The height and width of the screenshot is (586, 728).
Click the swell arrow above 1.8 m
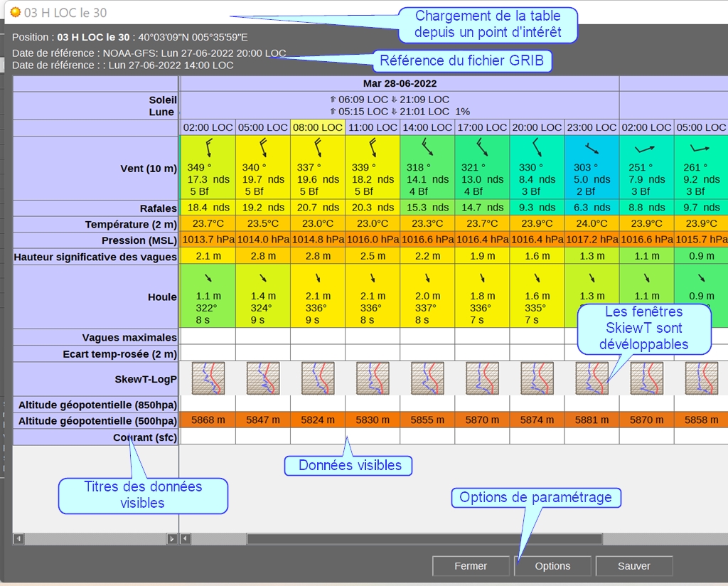[x=483, y=277]
